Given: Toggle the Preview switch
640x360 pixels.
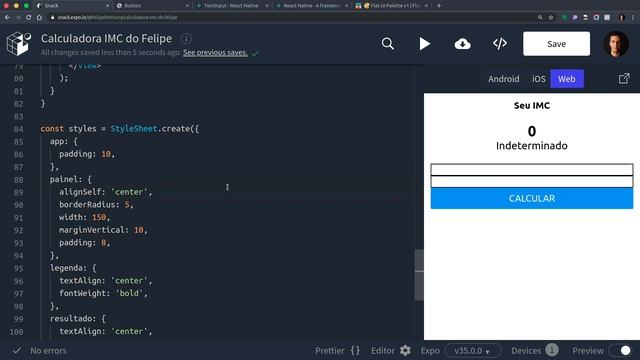Looking at the screenshot, I should coord(620,351).
